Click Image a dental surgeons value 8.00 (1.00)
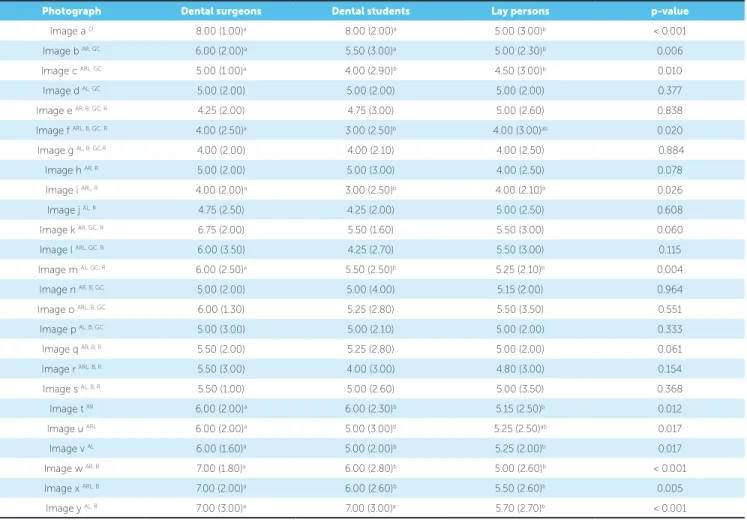This screenshot has height=520, width=747. pos(221,31)
